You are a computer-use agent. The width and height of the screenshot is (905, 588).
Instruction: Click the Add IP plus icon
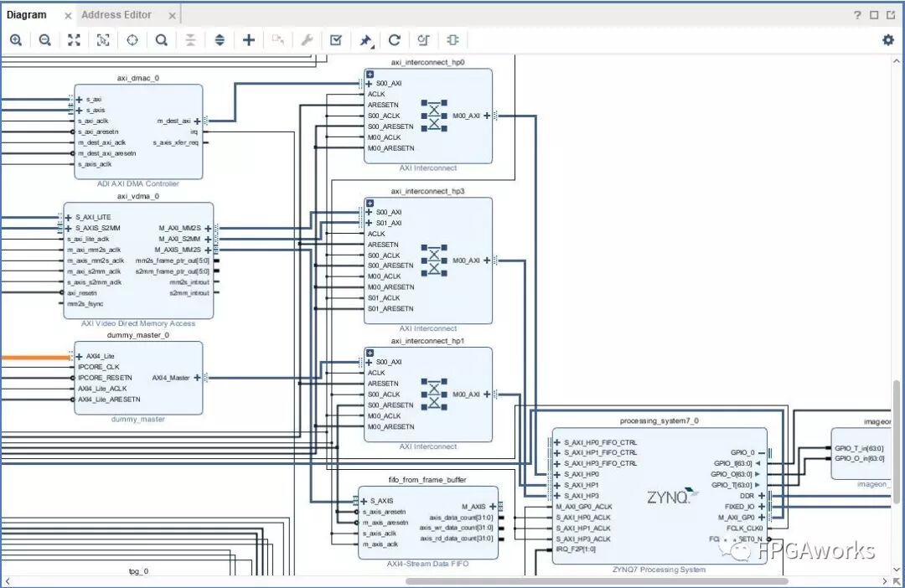249,40
